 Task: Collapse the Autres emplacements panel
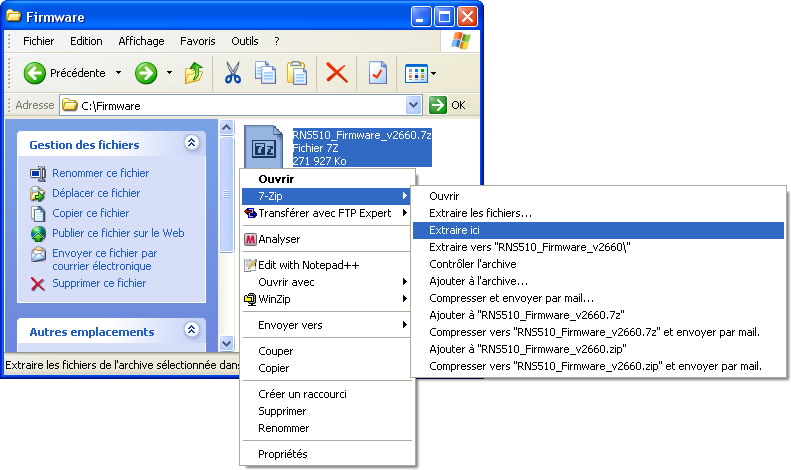pos(192,330)
